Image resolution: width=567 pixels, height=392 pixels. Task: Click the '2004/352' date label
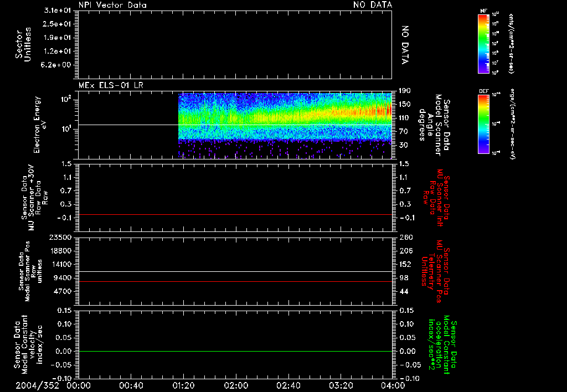click(x=37, y=385)
